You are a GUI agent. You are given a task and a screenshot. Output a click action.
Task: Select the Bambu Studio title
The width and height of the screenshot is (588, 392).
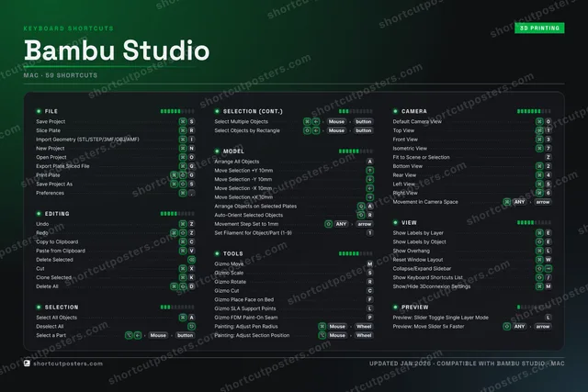117,50
